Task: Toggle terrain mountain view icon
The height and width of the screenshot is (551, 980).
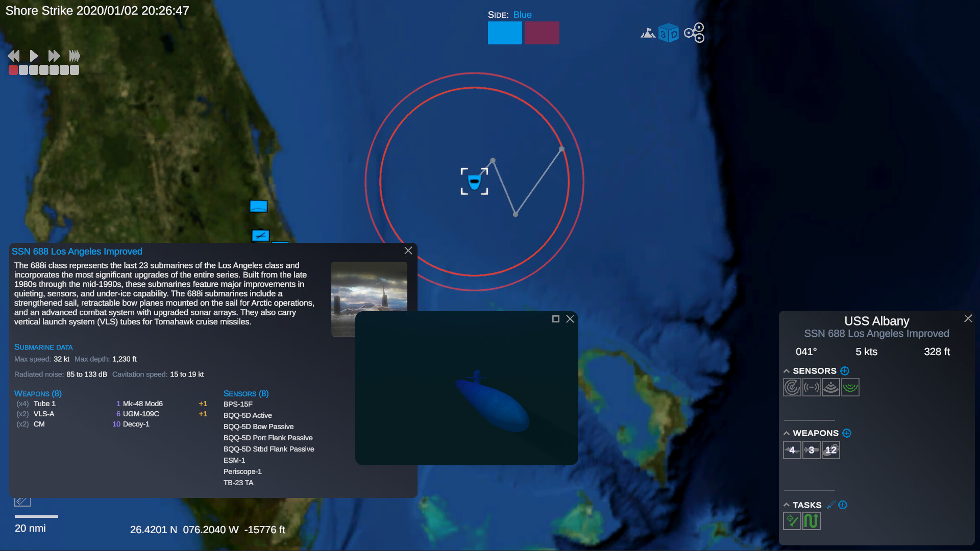Action: coord(648,34)
